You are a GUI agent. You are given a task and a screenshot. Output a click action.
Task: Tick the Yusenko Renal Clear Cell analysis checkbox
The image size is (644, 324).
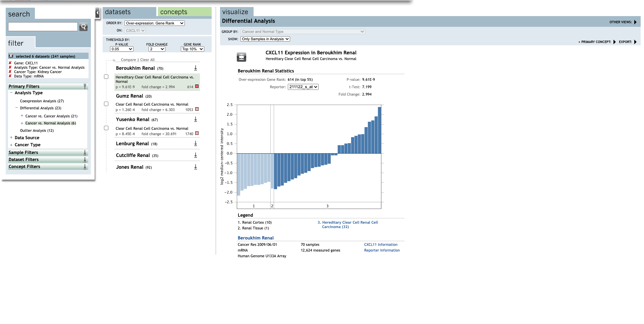tap(106, 128)
